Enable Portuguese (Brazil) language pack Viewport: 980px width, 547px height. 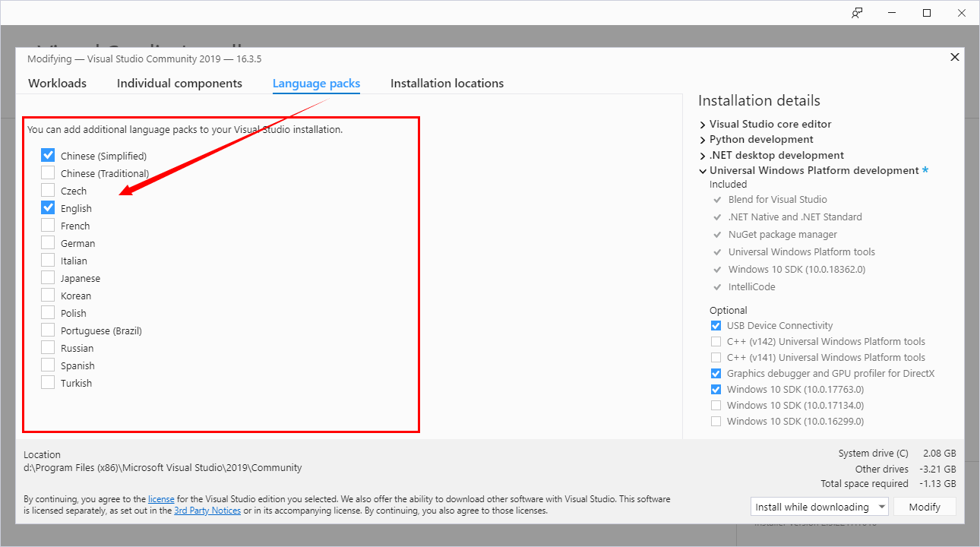[48, 330]
